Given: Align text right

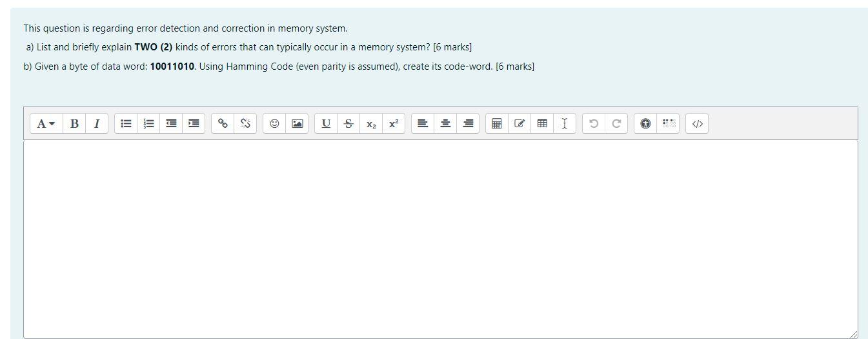Looking at the screenshot, I should coord(468,123).
